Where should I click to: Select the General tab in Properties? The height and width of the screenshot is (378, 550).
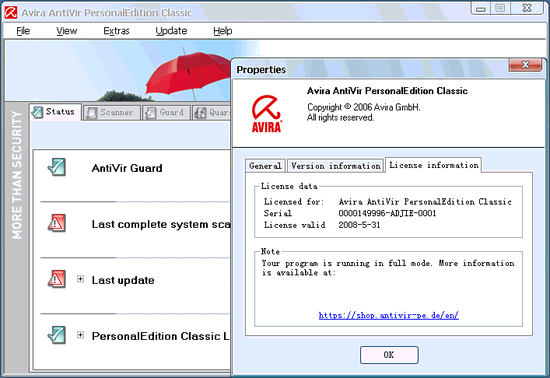coord(265,166)
